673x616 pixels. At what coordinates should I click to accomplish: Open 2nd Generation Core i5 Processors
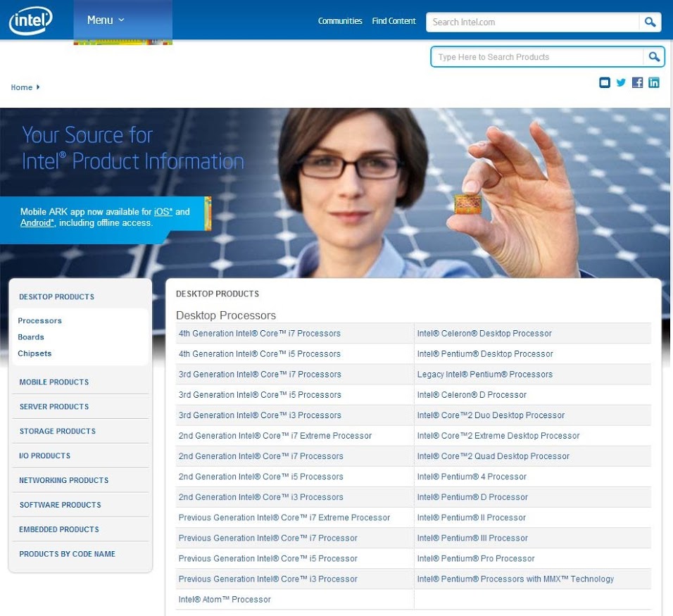pyautogui.click(x=261, y=477)
